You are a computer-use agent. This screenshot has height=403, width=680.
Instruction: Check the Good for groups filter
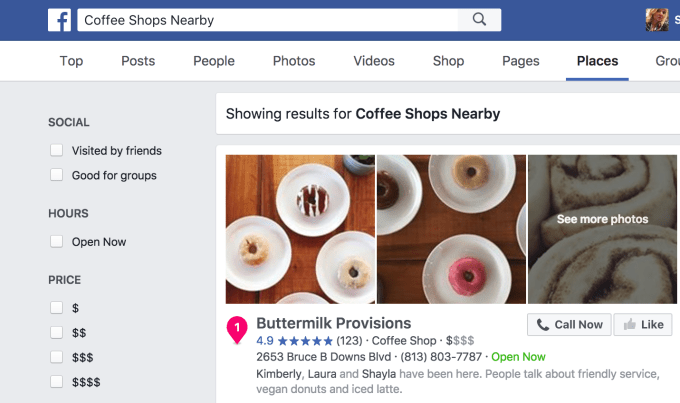click(57, 176)
